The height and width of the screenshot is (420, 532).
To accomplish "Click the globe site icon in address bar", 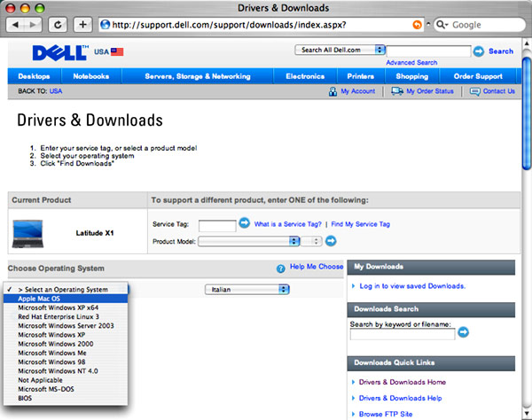I will click(106, 25).
